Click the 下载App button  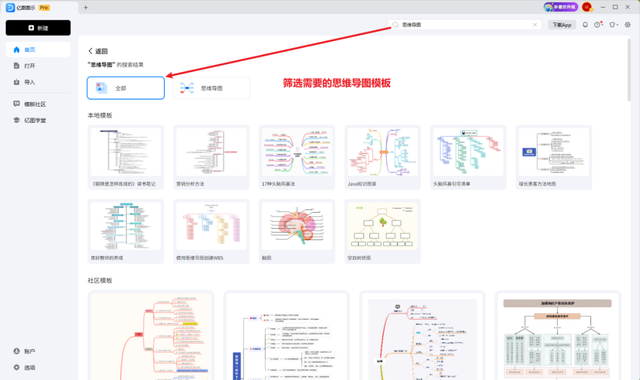[x=562, y=25]
